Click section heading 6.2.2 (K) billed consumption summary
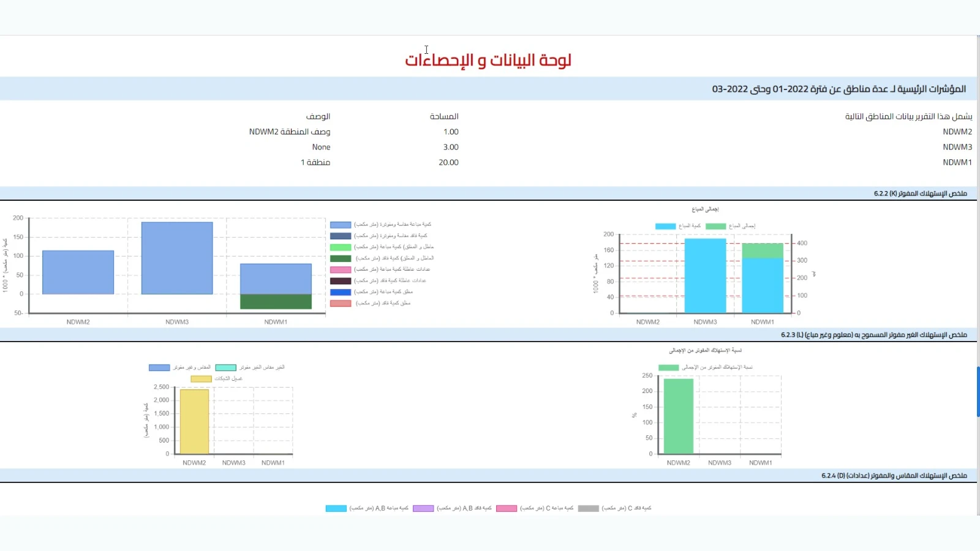Viewport: 980px width, 551px height. click(x=921, y=193)
